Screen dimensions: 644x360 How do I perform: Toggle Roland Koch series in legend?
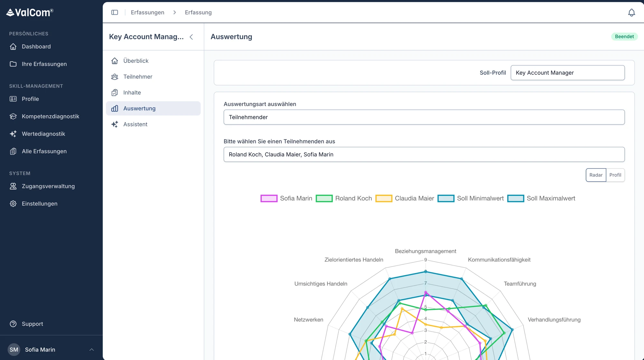point(344,199)
